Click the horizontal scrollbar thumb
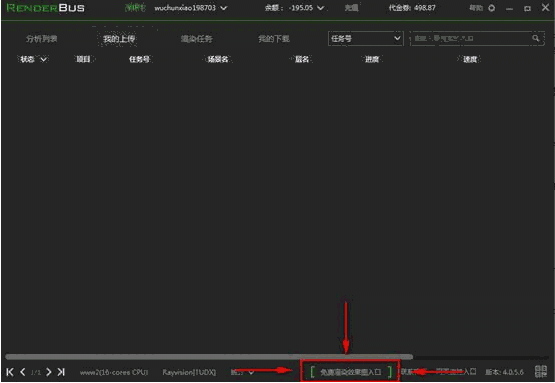The height and width of the screenshot is (383, 555). pos(209,357)
